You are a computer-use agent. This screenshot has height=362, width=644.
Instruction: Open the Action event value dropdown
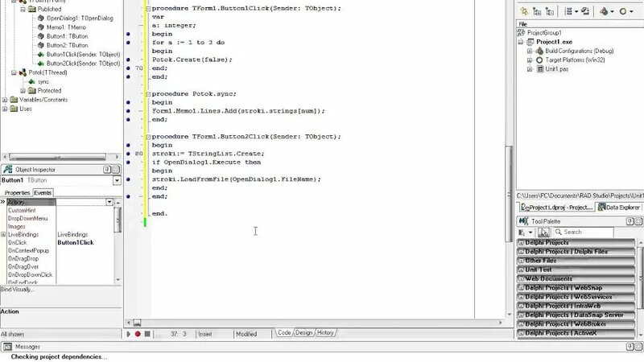(109, 202)
